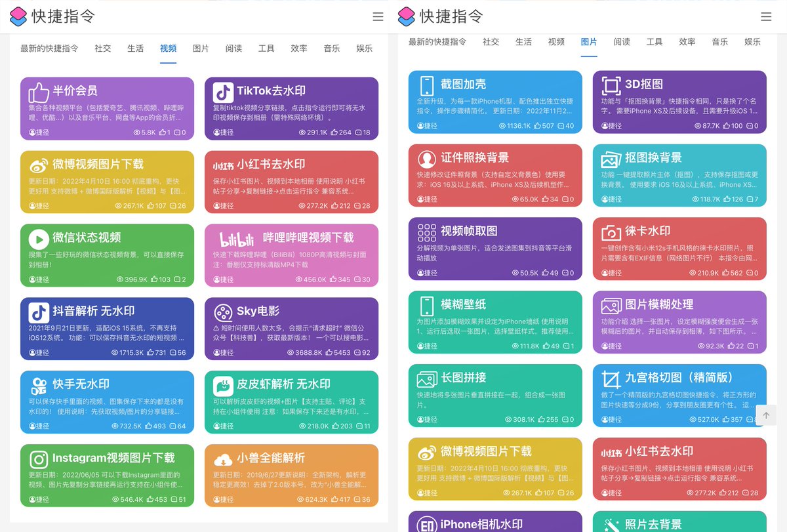This screenshot has width=787, height=532.
Task: Click the 小红书 icon on the left pane's 小红书去水印 card
Action: point(224,165)
